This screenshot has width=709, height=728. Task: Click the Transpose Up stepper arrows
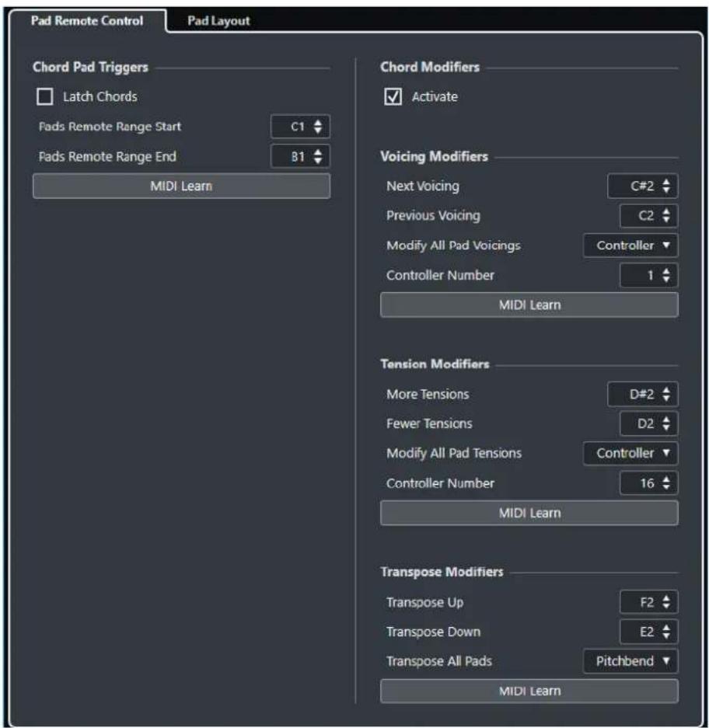point(666,602)
